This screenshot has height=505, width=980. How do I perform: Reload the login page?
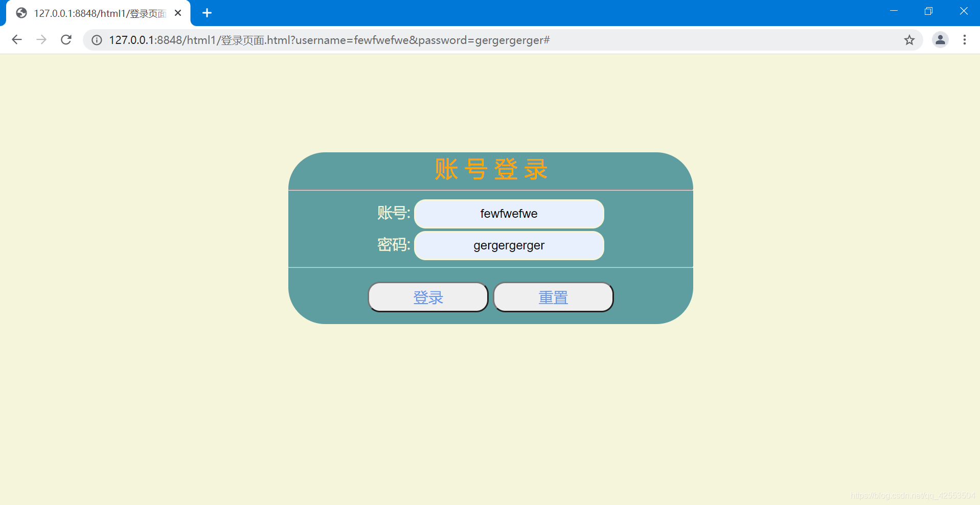(66, 40)
